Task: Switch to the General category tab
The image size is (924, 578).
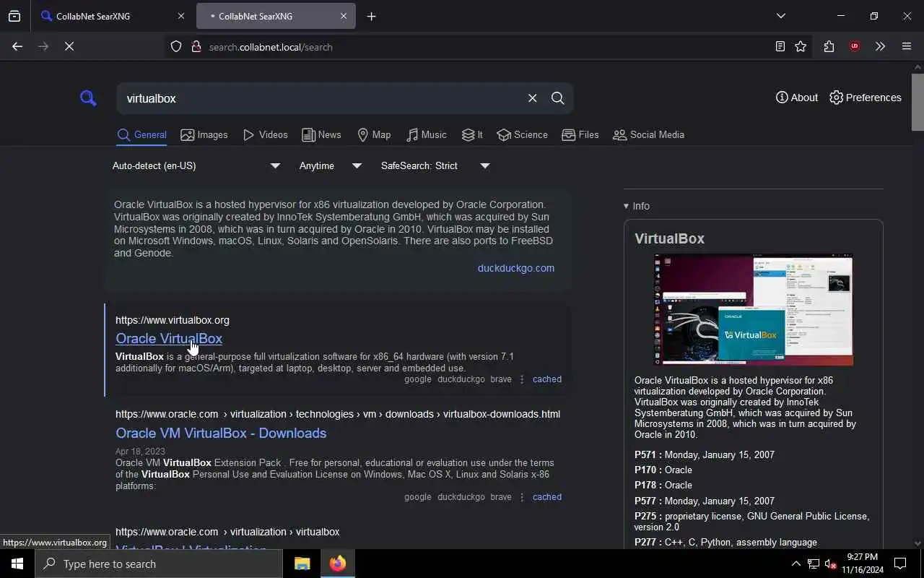Action: (142, 135)
